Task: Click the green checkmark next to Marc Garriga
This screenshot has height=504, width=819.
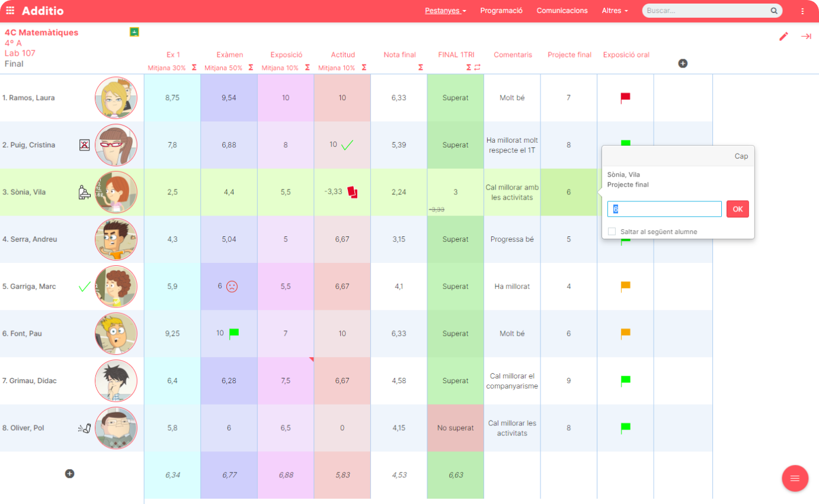Action: coord(84,286)
